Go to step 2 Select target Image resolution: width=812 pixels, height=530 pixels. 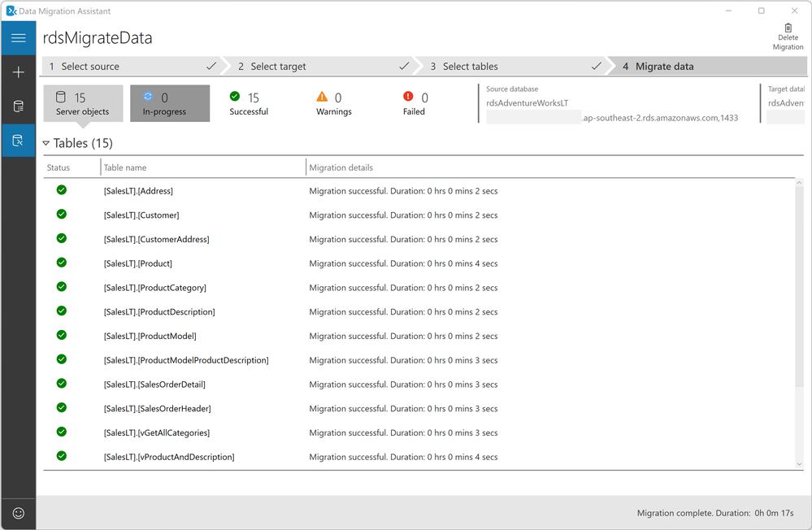click(321, 67)
